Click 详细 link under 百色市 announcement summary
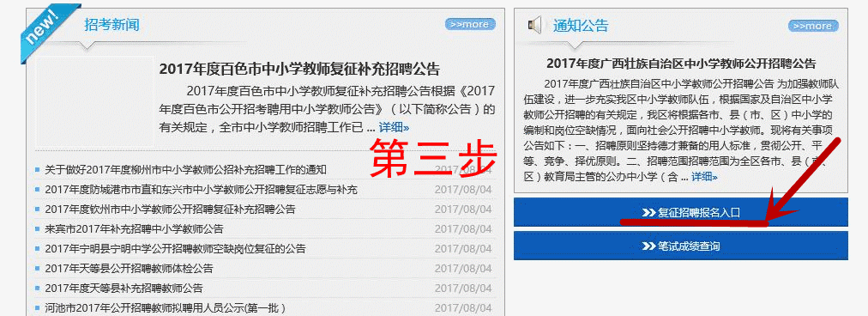 click(x=395, y=127)
